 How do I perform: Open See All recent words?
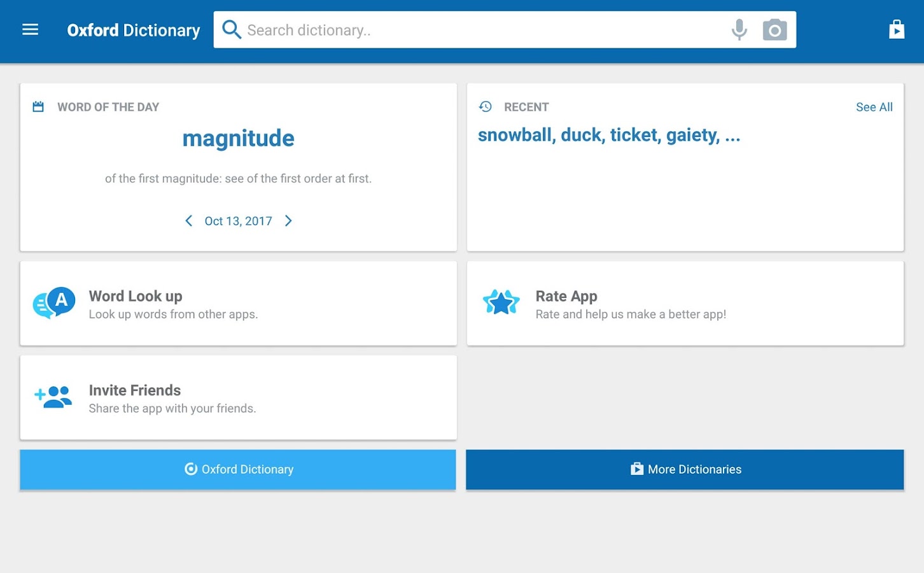point(874,107)
